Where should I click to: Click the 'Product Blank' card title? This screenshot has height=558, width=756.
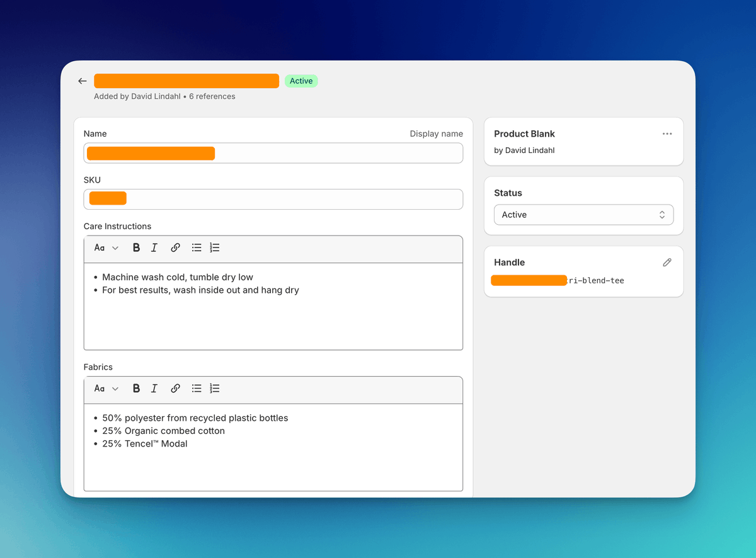tap(524, 134)
